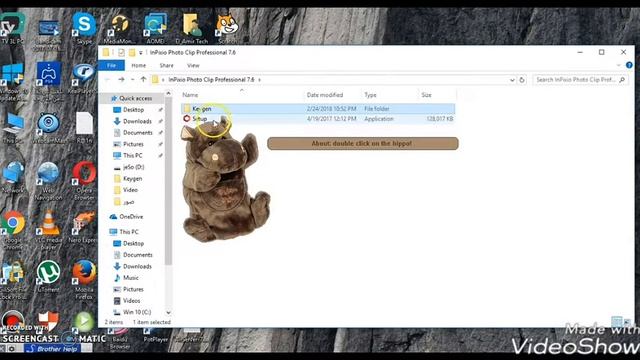Open the RealPlayer desktop shortcut
Screen dimensions: 640x360
(84, 76)
